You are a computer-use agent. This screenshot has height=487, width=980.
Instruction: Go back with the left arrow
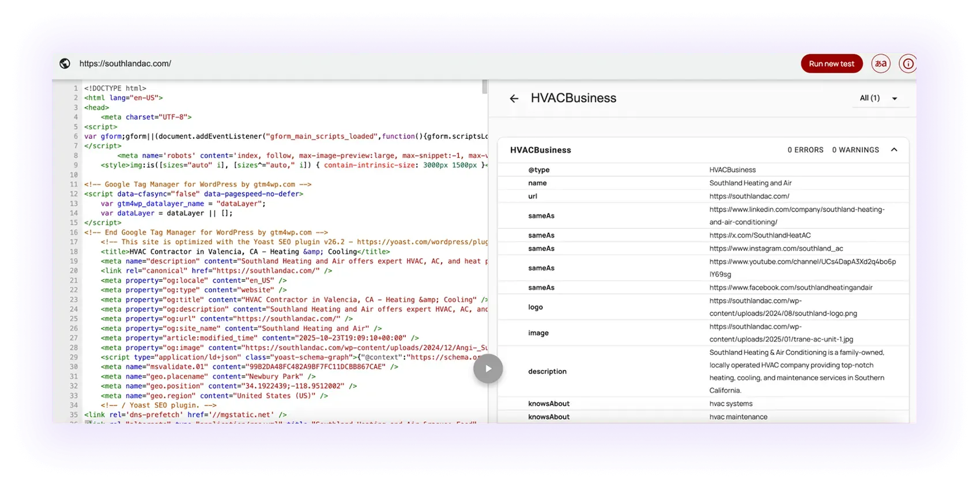(514, 99)
